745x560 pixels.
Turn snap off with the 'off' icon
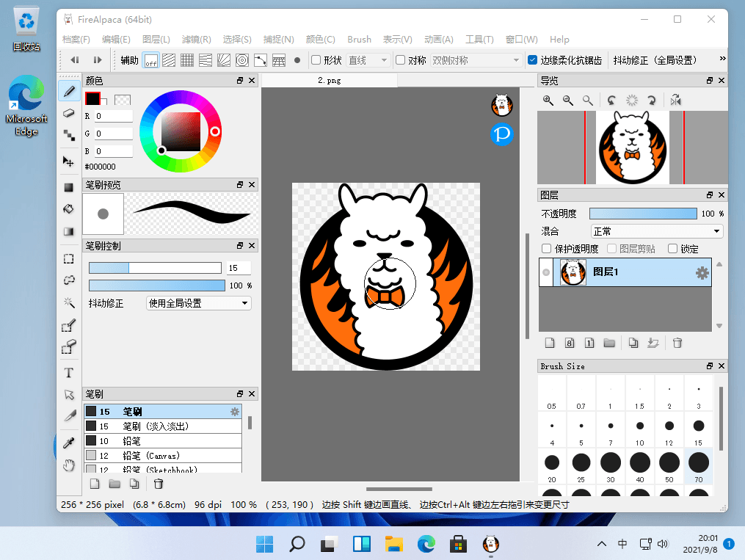(x=150, y=60)
